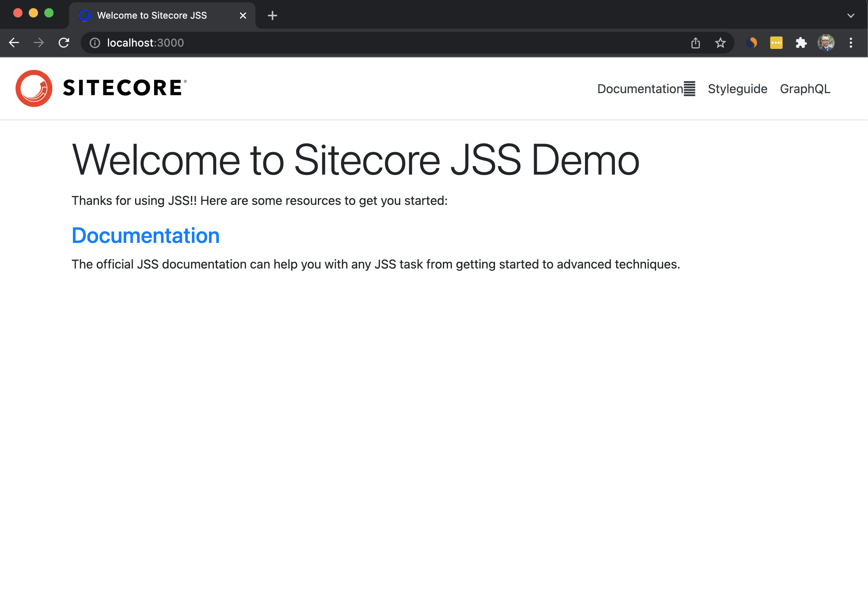Open the Extensions puzzle piece menu

point(801,43)
